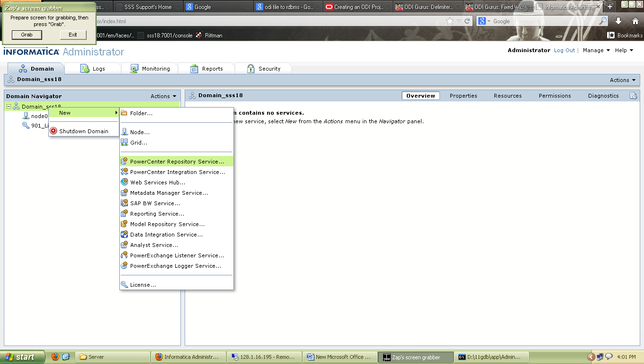
Task: Switch to SSS Support's Home browser tab
Action: pyautogui.click(x=148, y=7)
